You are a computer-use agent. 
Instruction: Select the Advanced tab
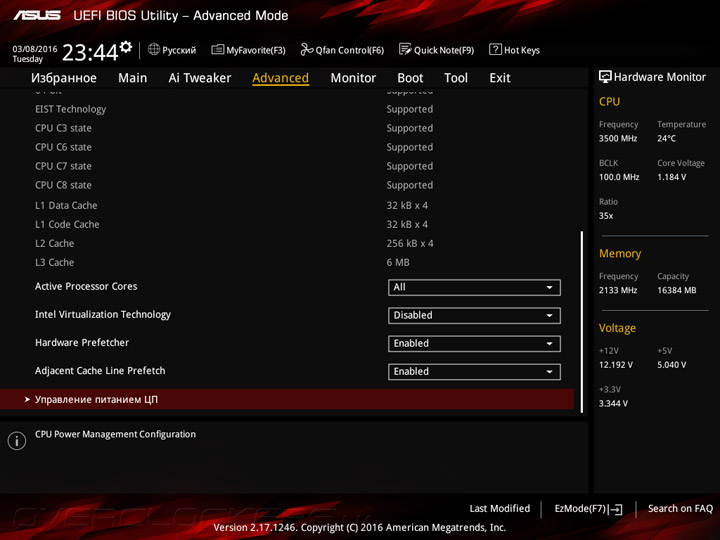(281, 78)
